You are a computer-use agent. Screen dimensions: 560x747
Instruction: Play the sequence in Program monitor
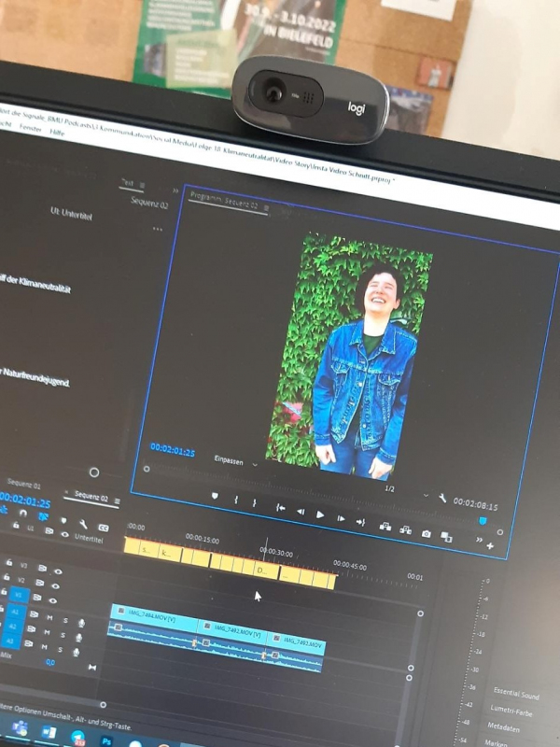[320, 514]
